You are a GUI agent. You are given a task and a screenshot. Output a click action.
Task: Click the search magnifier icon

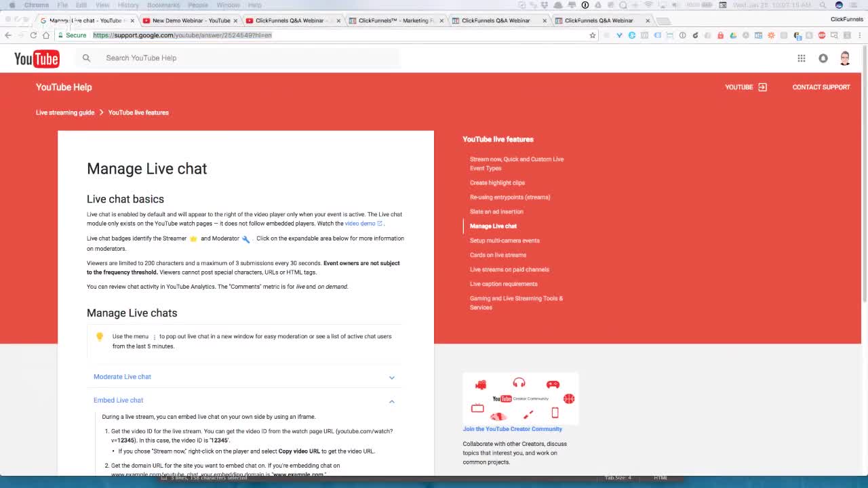[86, 58]
